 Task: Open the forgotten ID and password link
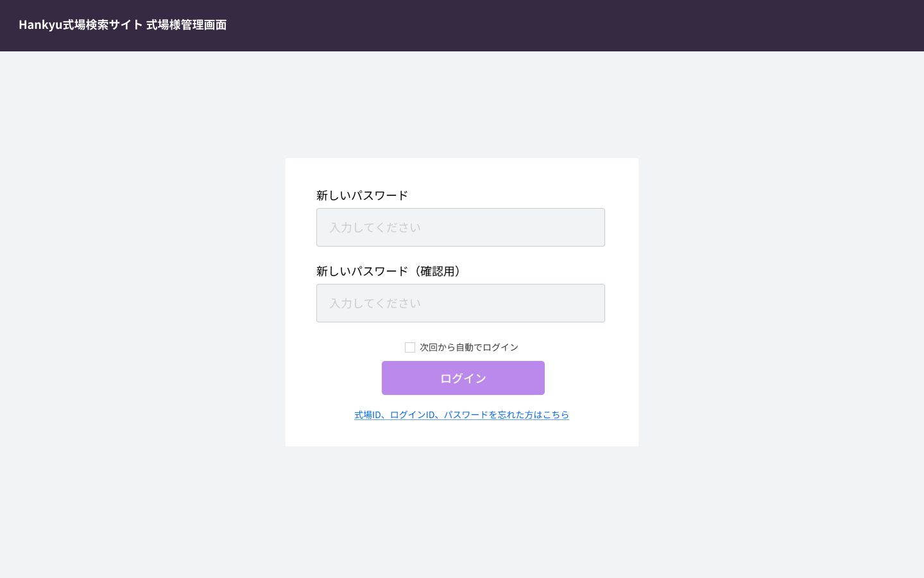pos(461,415)
